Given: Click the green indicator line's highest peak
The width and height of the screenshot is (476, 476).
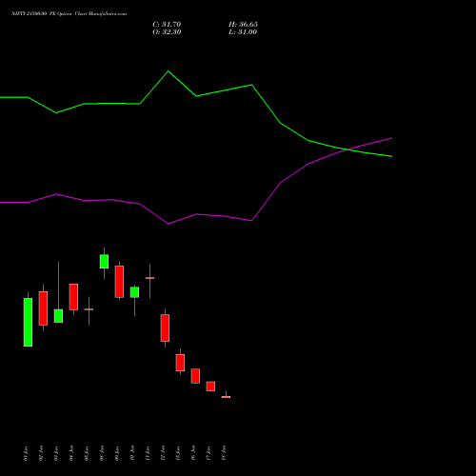Looking at the screenshot, I should (x=169, y=71).
